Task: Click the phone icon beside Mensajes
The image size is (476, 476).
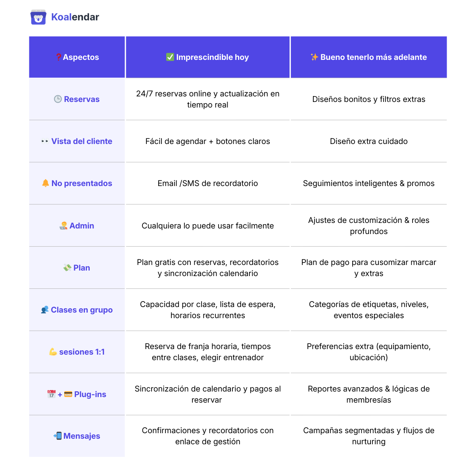Action: [x=58, y=436]
